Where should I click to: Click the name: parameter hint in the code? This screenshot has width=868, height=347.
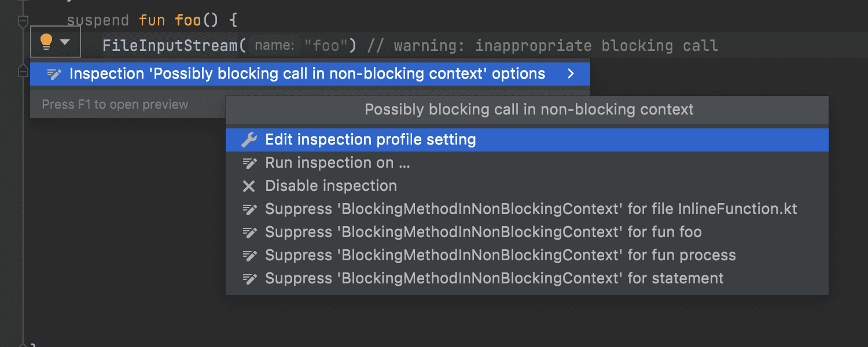(275, 45)
